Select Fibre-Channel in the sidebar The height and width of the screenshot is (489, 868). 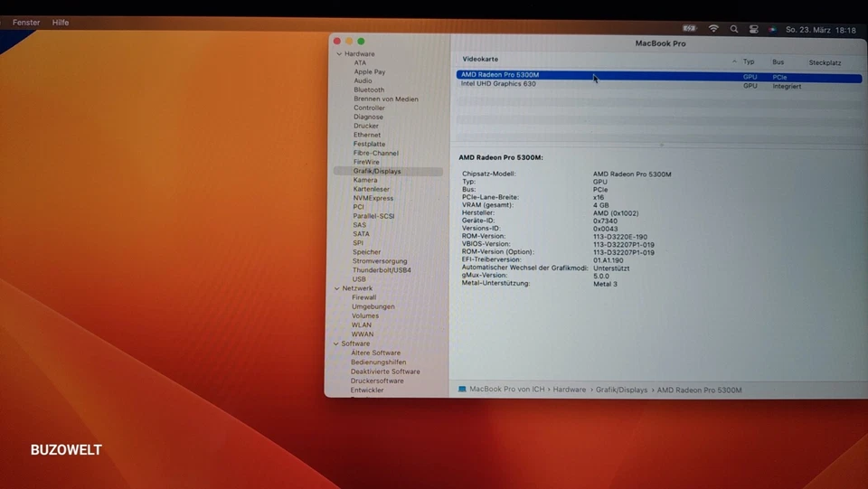click(x=375, y=153)
